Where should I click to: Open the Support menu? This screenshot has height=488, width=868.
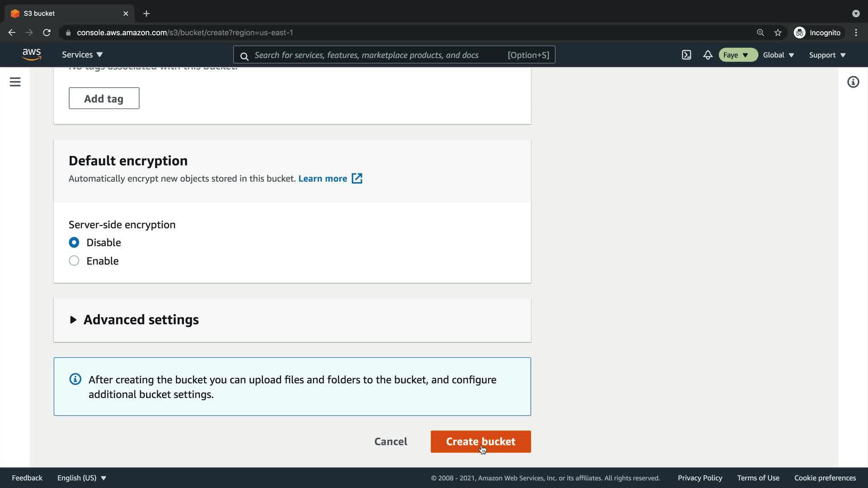pyautogui.click(x=827, y=55)
